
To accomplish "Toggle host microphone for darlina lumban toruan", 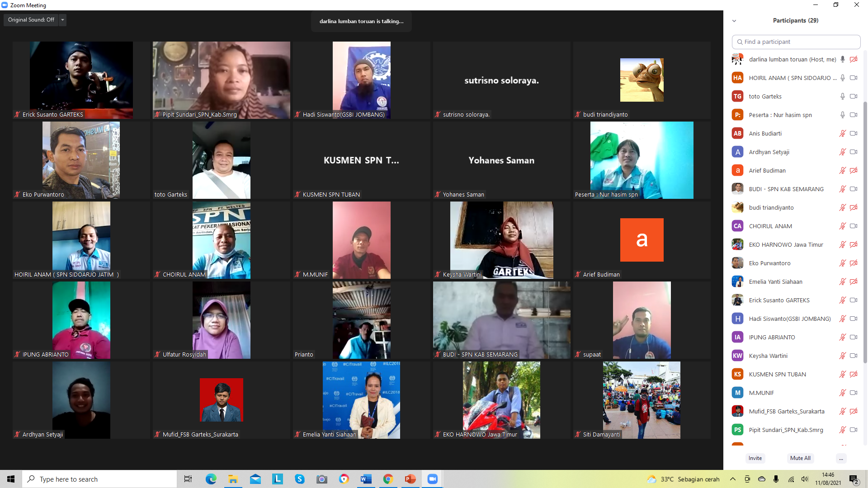I will 842,59.
